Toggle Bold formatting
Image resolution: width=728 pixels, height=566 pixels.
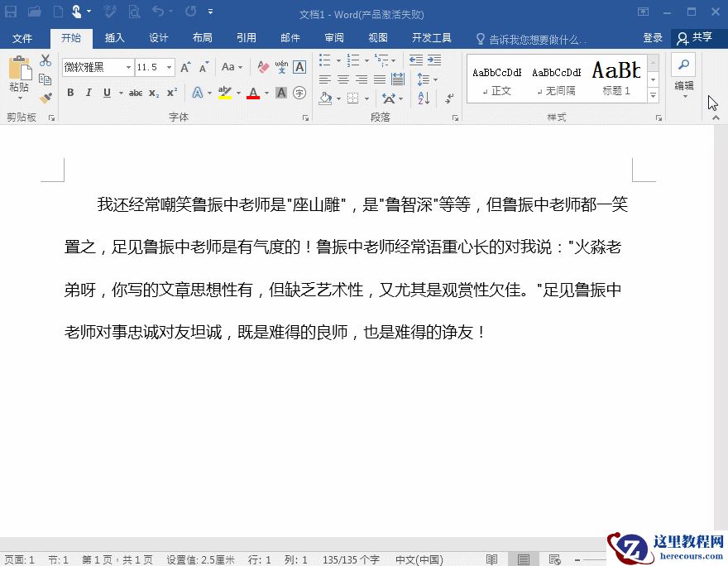point(70,93)
